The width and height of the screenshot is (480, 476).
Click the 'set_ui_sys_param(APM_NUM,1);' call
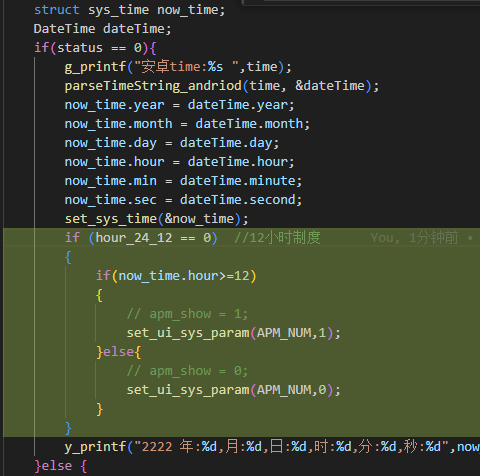(x=233, y=333)
